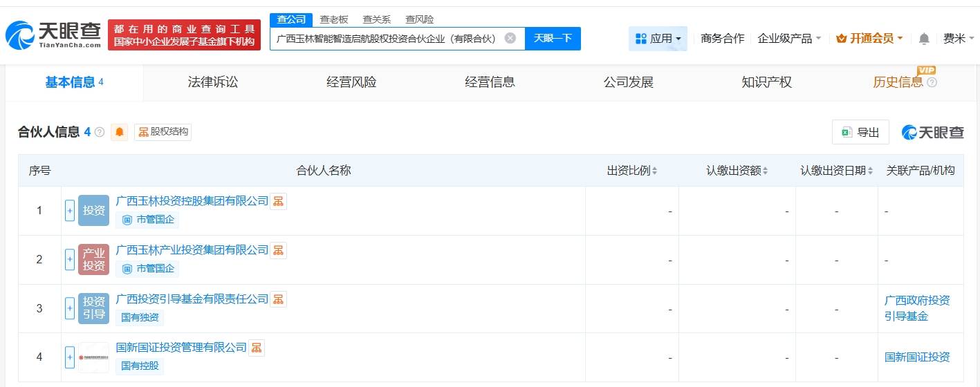Screen dimensions: 980x387
Task: Open the 应用 dropdown menu
Action: click(658, 39)
